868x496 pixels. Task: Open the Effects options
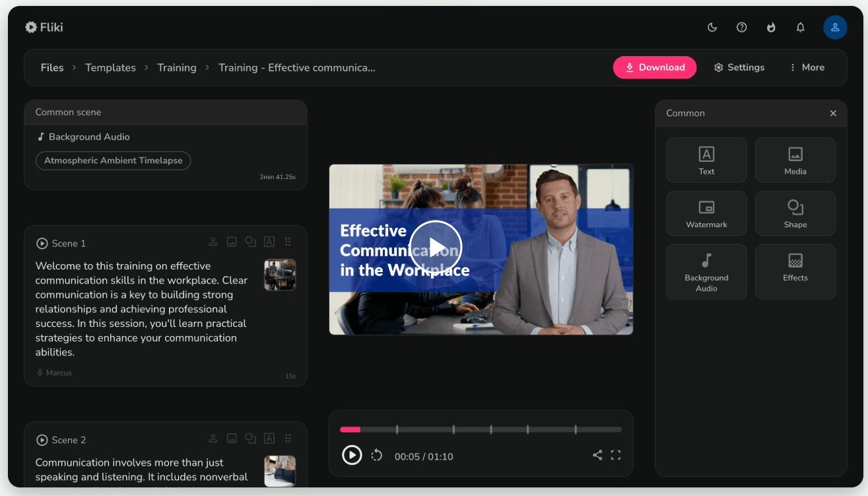[x=795, y=271]
